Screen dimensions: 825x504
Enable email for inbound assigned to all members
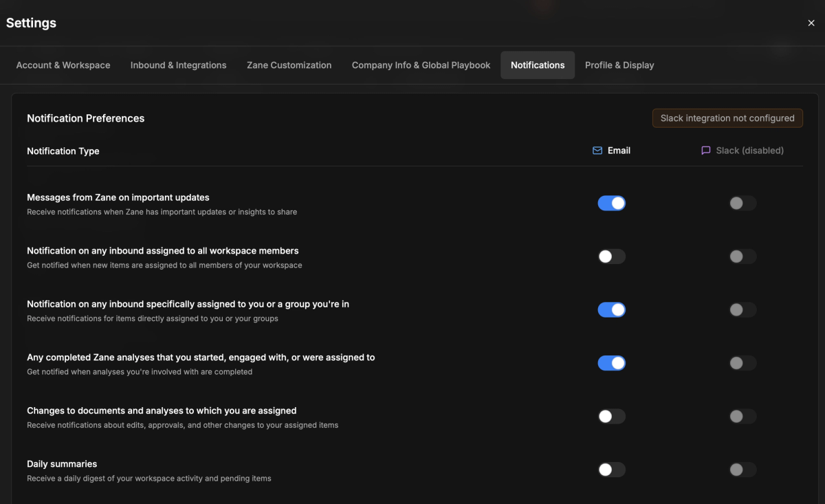point(611,256)
